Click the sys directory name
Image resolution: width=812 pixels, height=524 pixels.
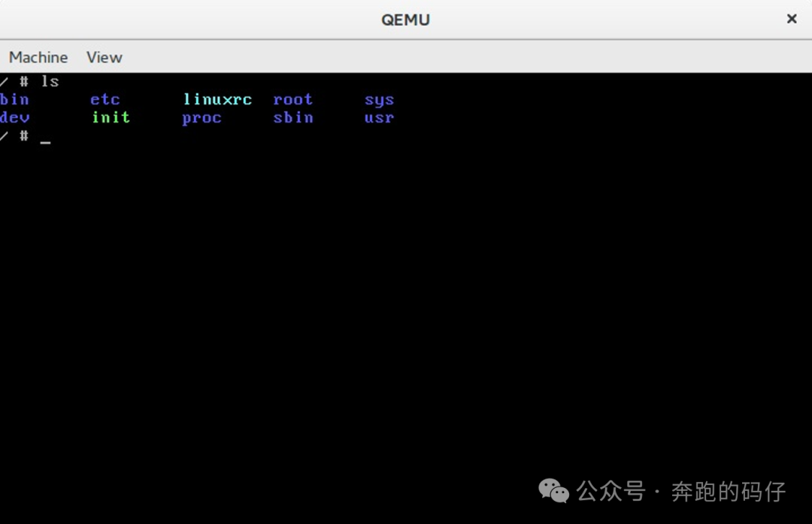(379, 98)
